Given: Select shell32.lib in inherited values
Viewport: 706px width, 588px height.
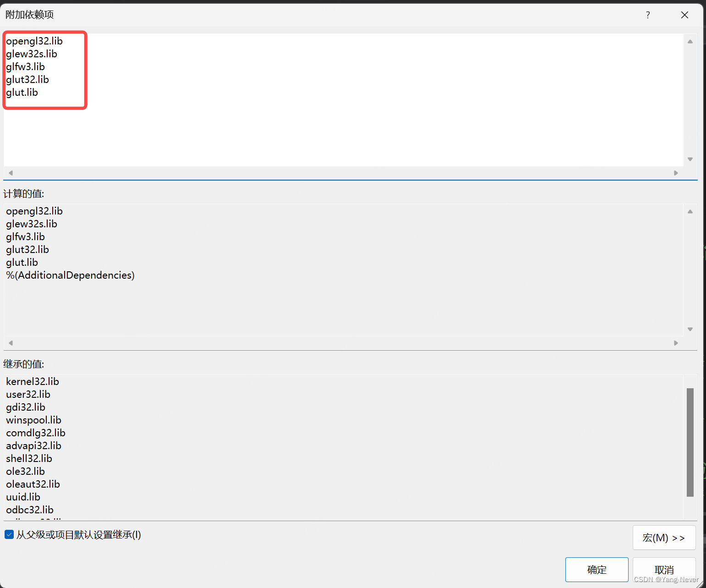Looking at the screenshot, I should tap(29, 459).
